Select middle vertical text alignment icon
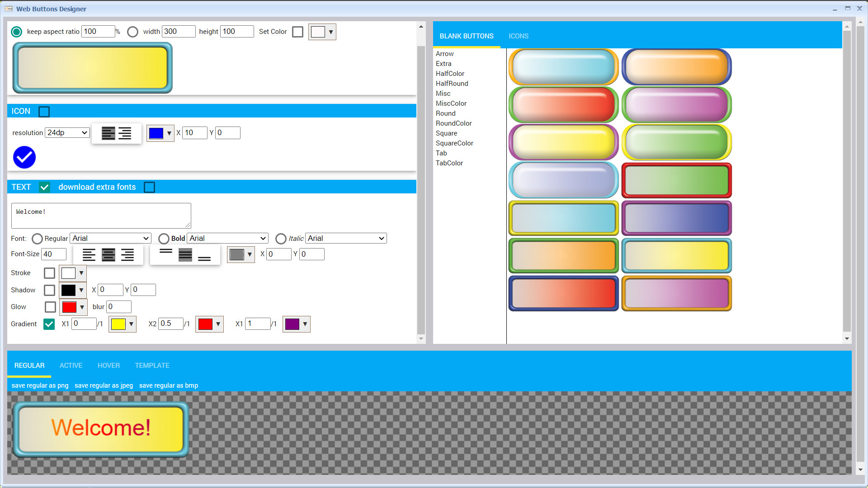The height and width of the screenshot is (488, 868). tap(185, 254)
